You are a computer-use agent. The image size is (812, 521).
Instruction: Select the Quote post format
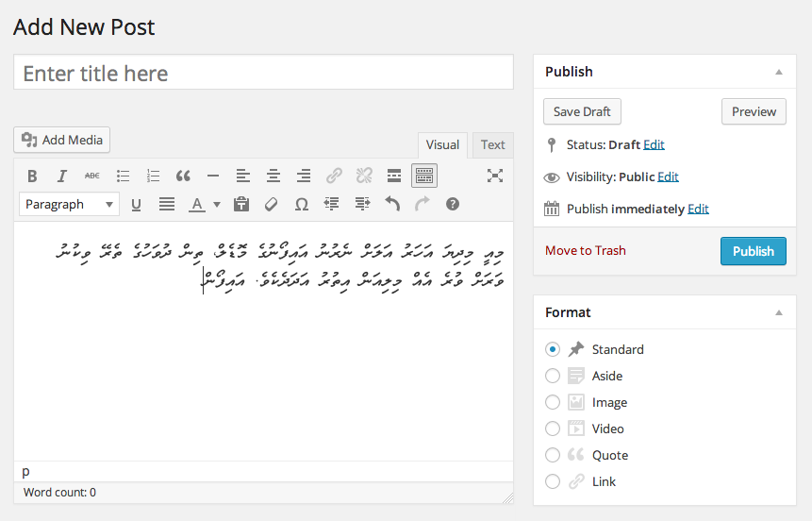(553, 455)
